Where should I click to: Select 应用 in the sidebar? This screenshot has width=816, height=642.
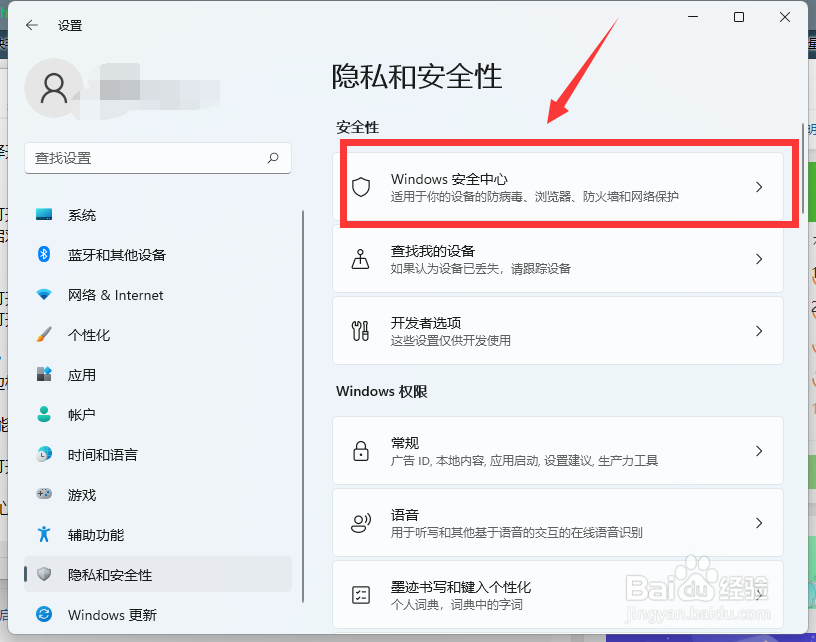pos(158,375)
